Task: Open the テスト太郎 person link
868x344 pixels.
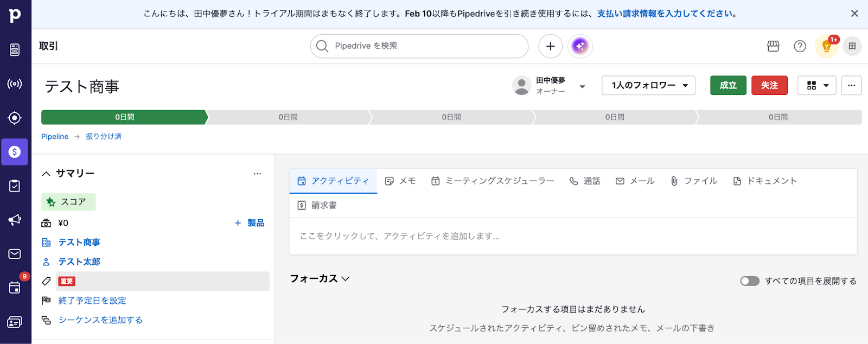Action: 79,262
